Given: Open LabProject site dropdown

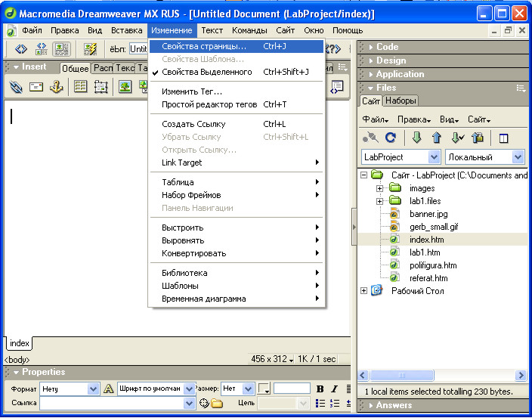Looking at the screenshot, I should [434, 157].
